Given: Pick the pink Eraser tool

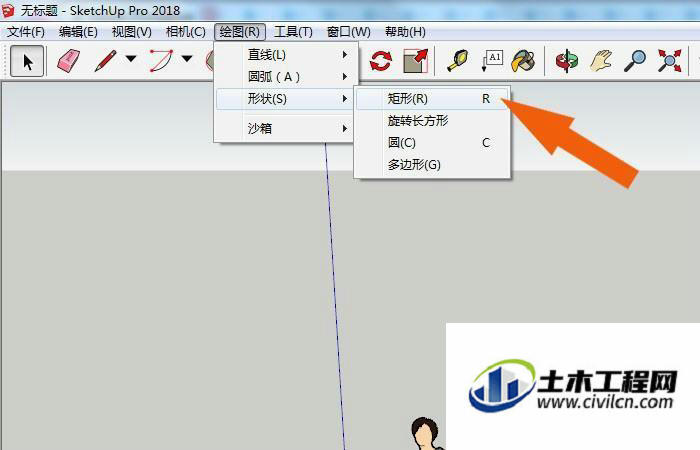Looking at the screenshot, I should [x=68, y=61].
